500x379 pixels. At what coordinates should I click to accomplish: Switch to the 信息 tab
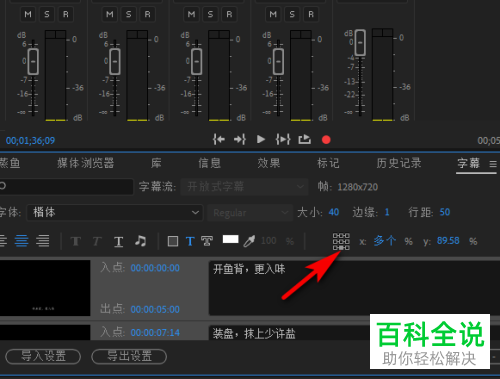tap(209, 163)
